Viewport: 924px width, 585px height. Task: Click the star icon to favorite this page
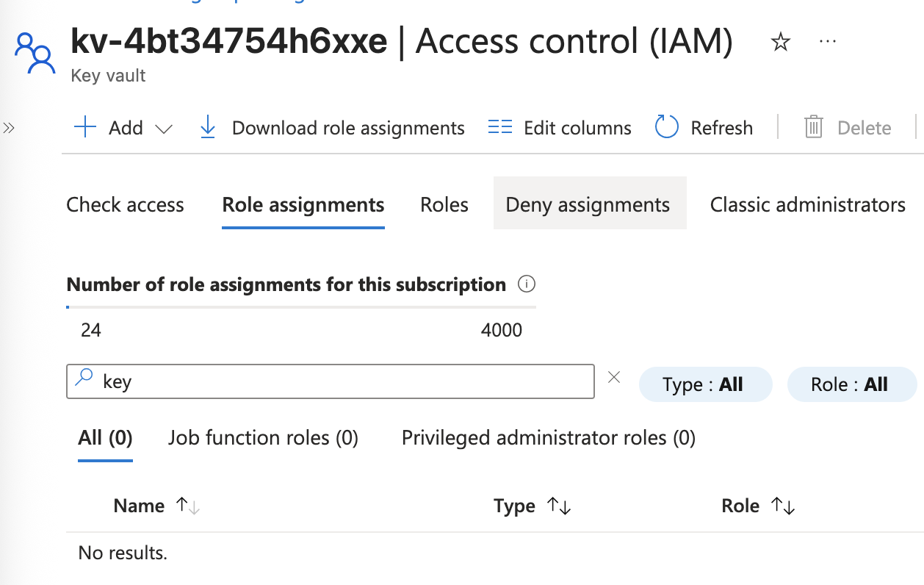780,43
